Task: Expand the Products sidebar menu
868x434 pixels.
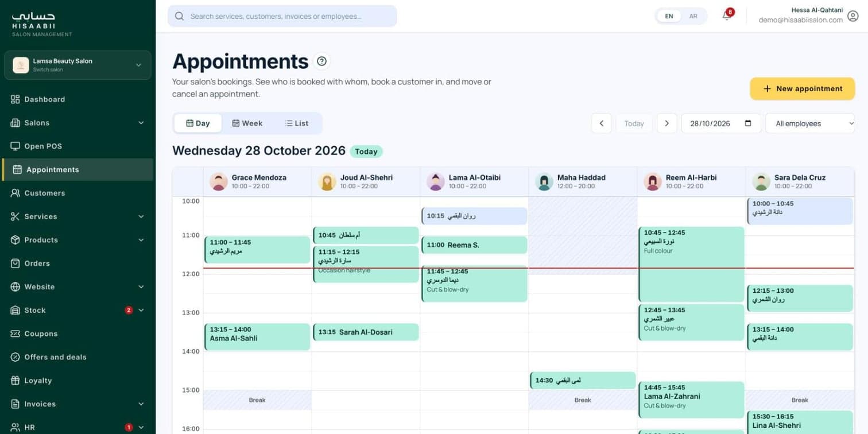Action: (77, 240)
